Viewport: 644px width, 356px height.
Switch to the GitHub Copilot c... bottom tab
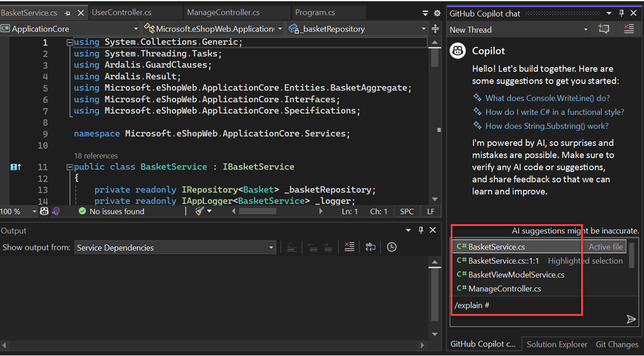click(x=483, y=345)
